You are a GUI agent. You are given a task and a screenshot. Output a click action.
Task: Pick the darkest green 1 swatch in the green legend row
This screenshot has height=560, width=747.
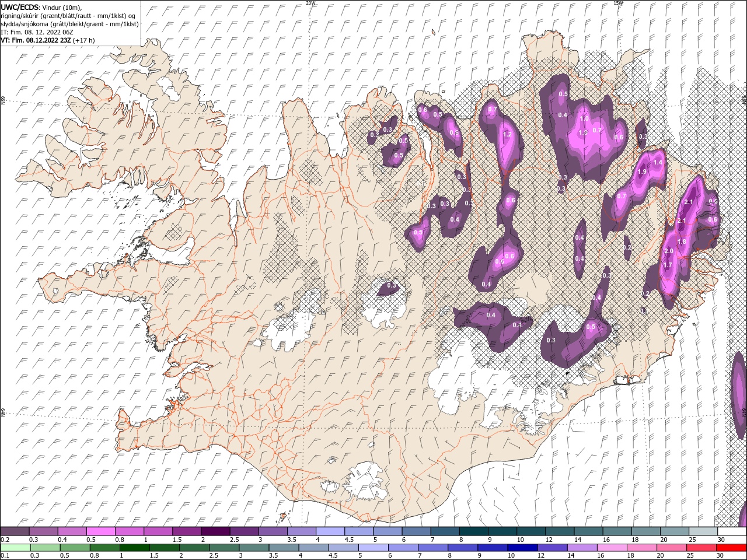point(134,547)
